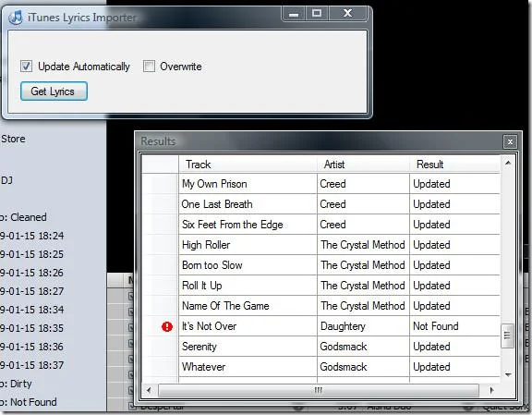532x415 pixels.
Task: Select the 18:35 playlist in iTunes sidebar
Action: (31, 328)
